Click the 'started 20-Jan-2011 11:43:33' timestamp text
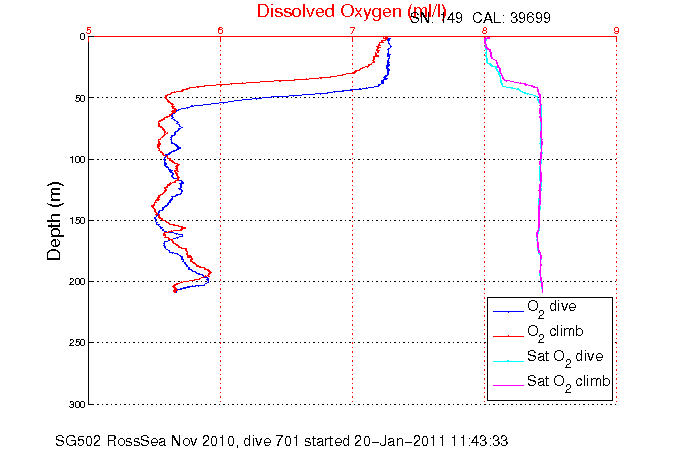The width and height of the screenshot is (681, 454). (406, 441)
